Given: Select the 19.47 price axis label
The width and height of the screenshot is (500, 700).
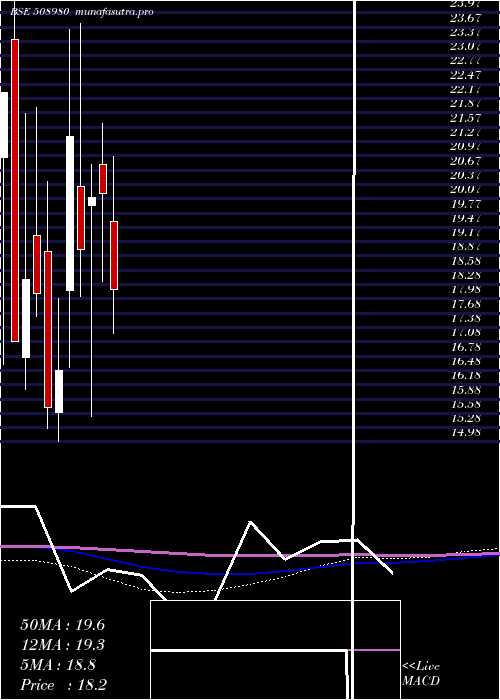Looking at the screenshot, I should 466,218.
